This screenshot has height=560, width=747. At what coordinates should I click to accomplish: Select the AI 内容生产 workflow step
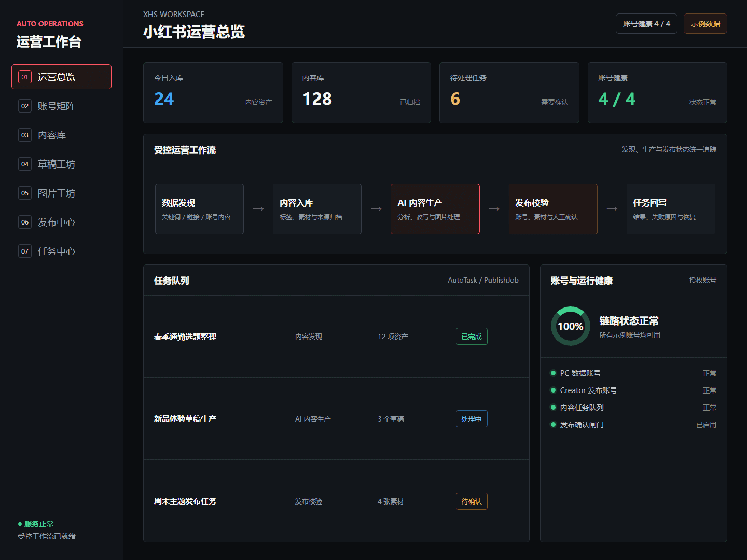pyautogui.click(x=435, y=209)
